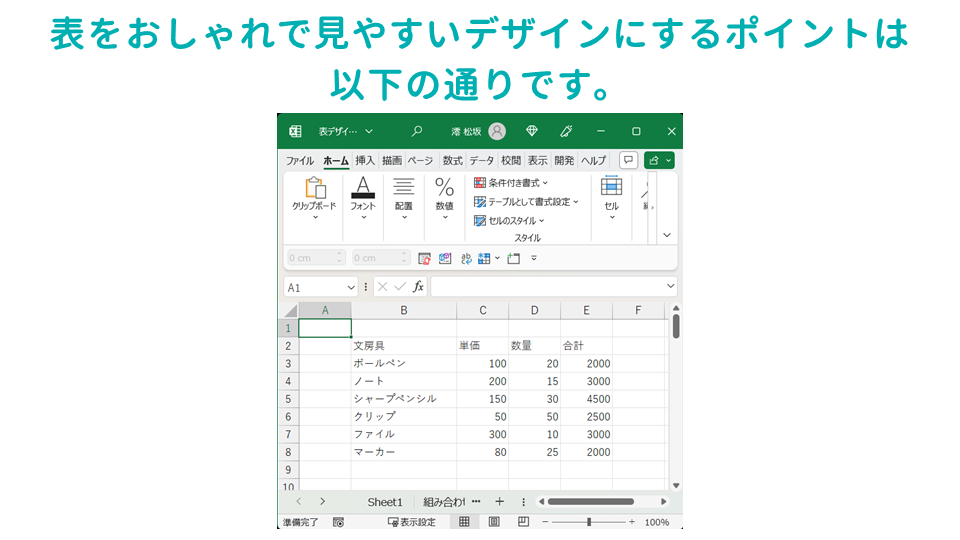Image resolution: width=960 pixels, height=540 pixels.
Task: Select column B header
Action: coord(403,310)
